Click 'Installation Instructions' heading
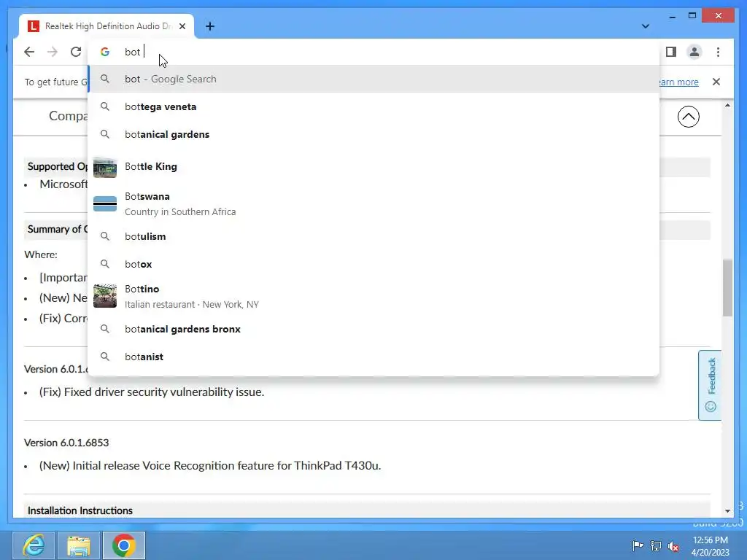 pos(80,510)
